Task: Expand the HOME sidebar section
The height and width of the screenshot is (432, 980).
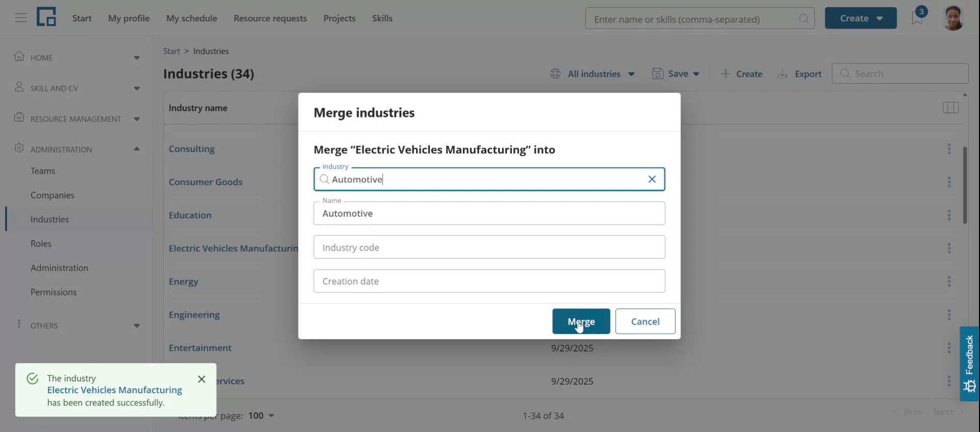Action: 136,58
